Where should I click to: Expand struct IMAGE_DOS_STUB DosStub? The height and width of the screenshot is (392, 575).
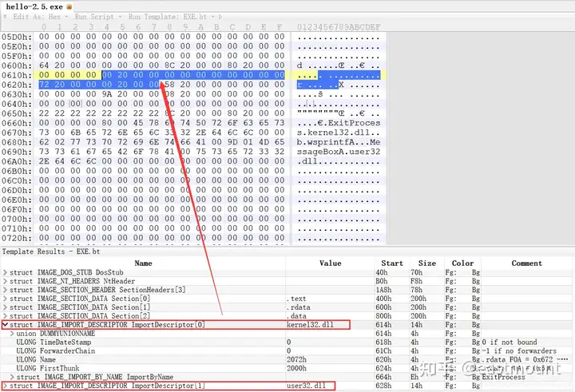[x=5, y=272]
